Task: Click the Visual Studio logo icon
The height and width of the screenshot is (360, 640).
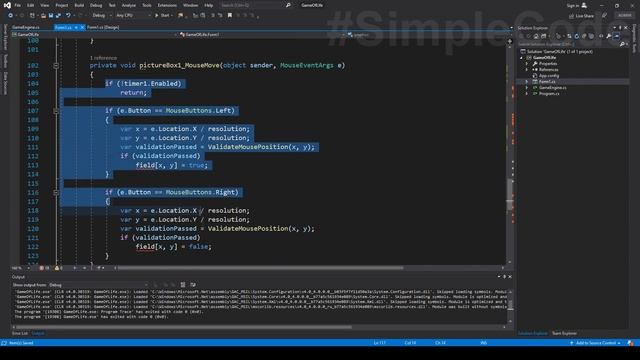Action: tap(7, 5)
